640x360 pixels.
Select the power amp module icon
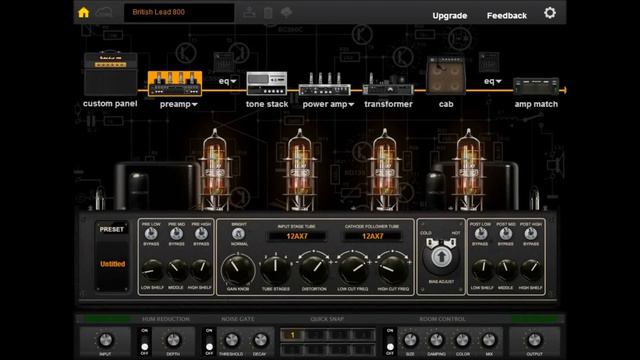325,84
